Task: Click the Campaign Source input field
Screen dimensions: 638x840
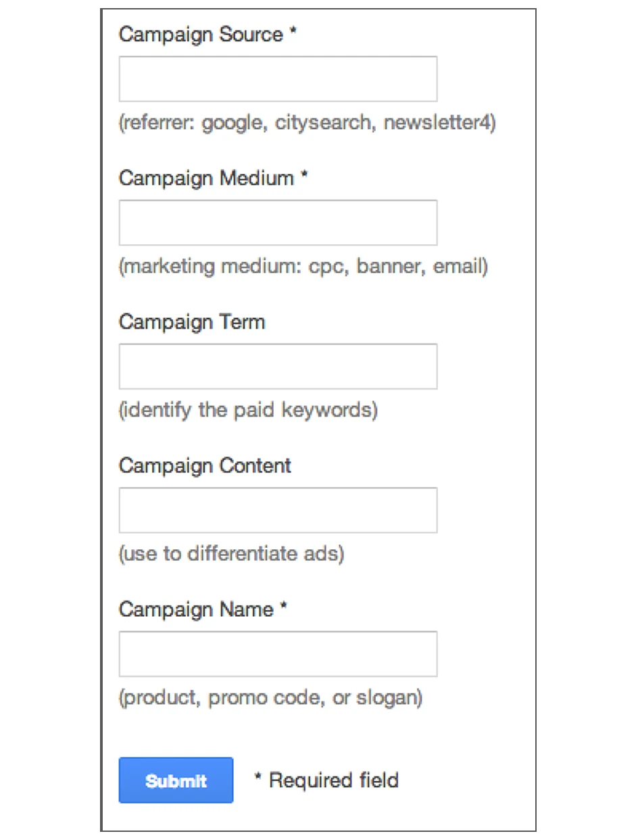Action: click(x=278, y=79)
